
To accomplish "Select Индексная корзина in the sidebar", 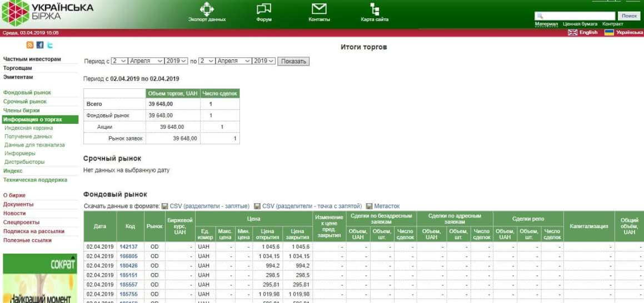I will pyautogui.click(x=28, y=128).
